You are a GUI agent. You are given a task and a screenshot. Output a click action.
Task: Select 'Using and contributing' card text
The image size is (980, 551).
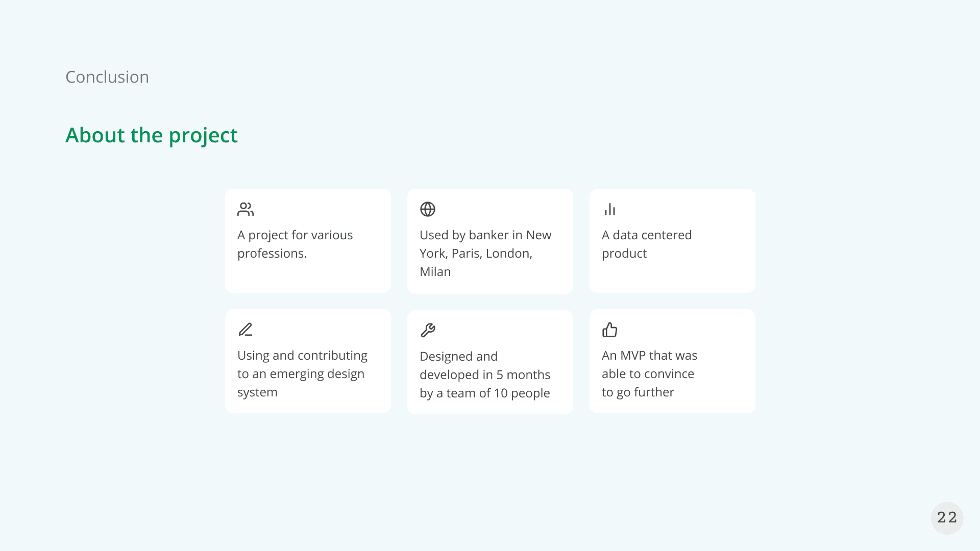[x=302, y=356]
